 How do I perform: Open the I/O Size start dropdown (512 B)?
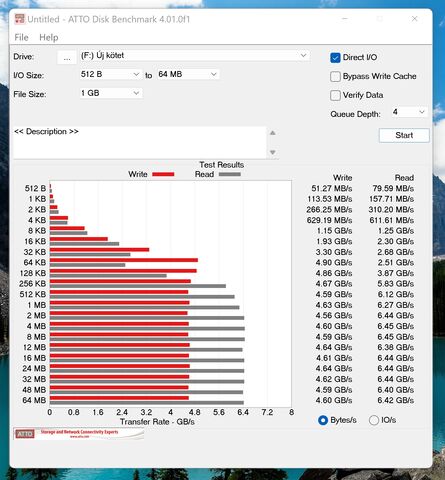point(110,74)
